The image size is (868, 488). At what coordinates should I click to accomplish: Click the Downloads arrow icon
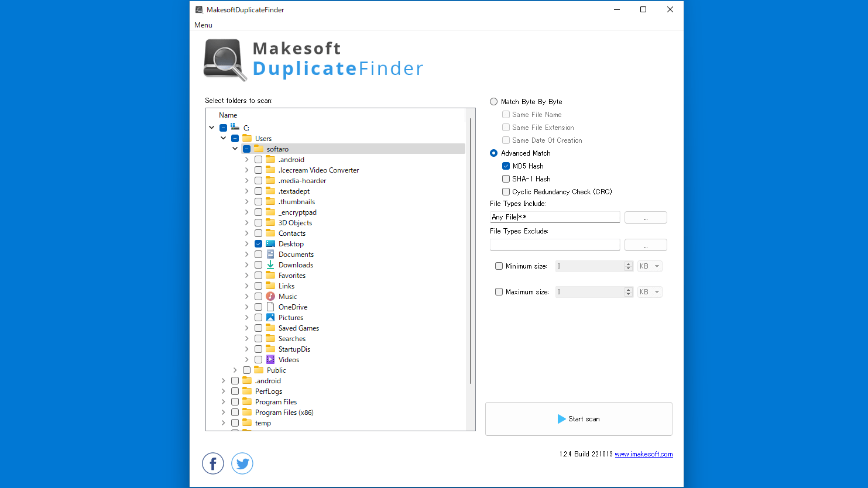pyautogui.click(x=270, y=264)
